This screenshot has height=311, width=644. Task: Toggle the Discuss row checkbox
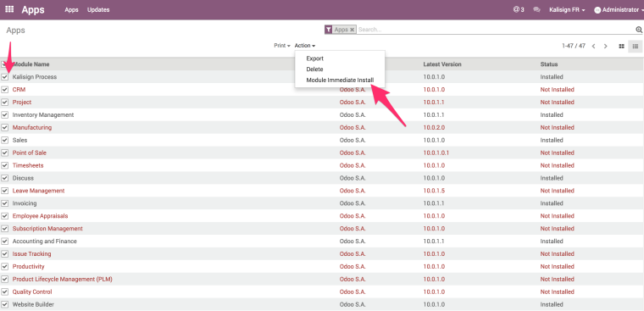5,178
